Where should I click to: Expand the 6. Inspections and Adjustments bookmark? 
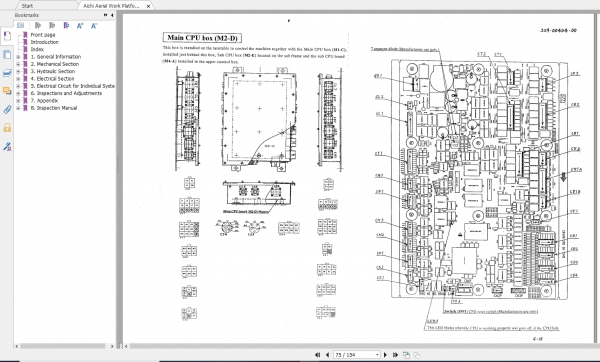tap(18, 93)
